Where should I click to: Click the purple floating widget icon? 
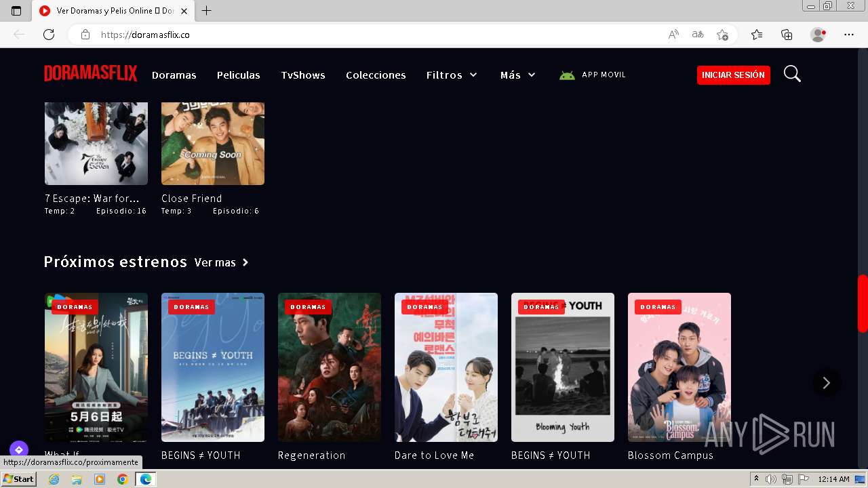click(x=19, y=449)
